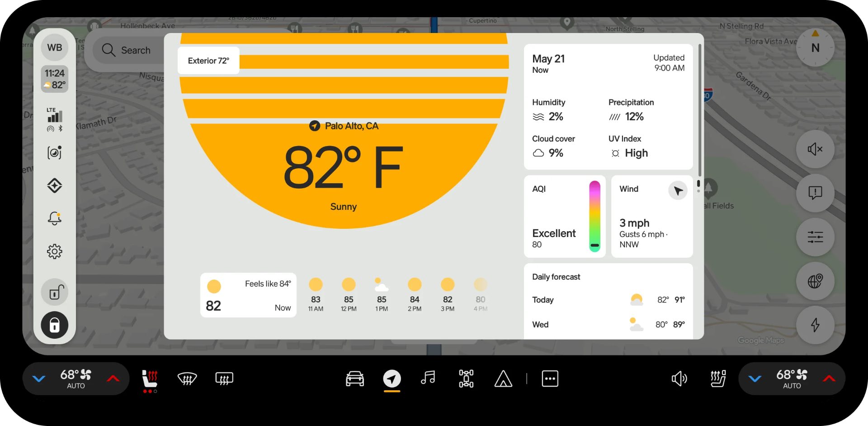Toggle rear window defrost

click(224, 379)
